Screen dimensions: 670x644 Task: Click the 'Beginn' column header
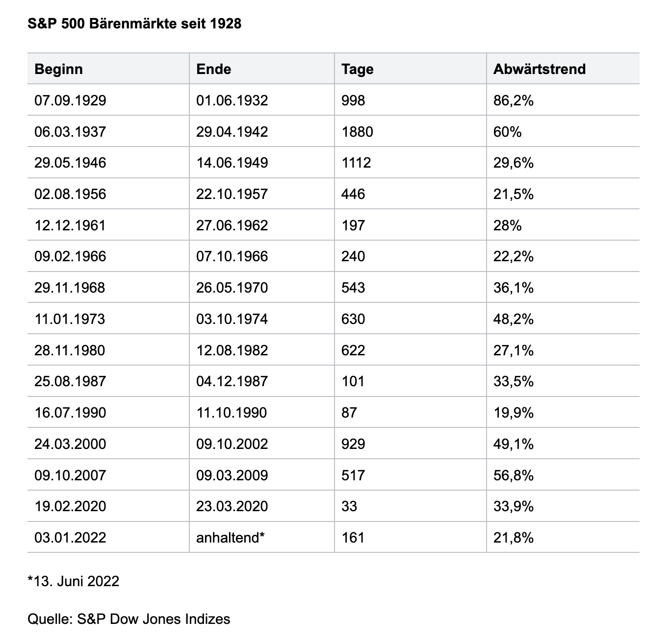[58, 69]
